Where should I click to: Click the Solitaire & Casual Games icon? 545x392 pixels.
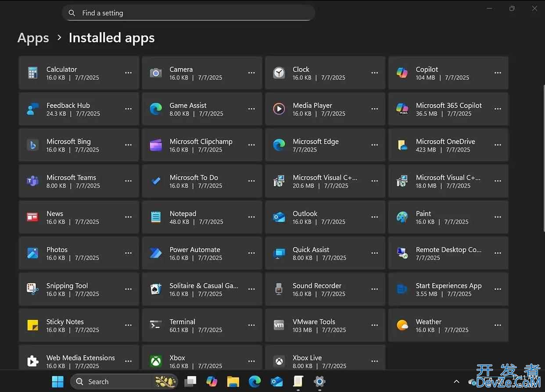click(156, 289)
